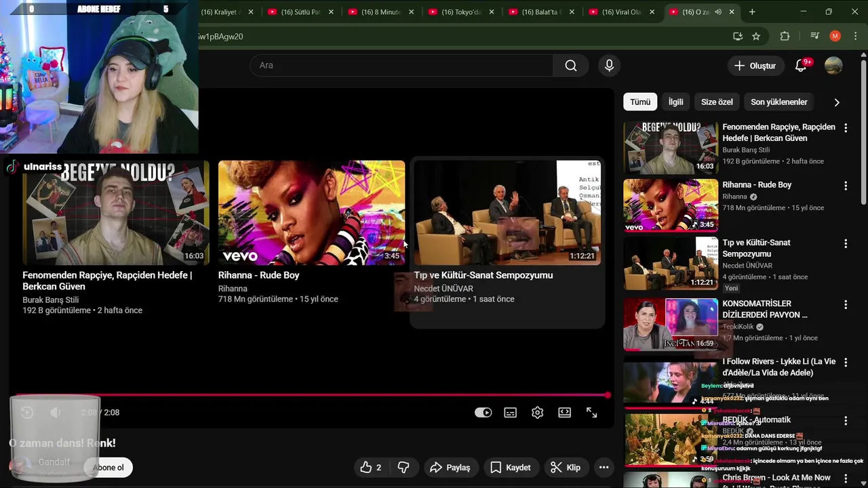Open the Chrome three-dot menu

click(x=854, y=37)
